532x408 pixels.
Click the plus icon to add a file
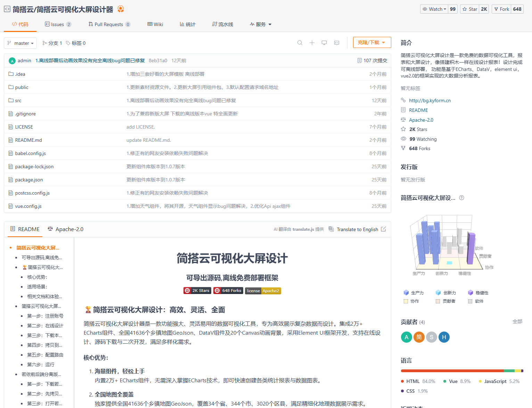click(x=312, y=43)
